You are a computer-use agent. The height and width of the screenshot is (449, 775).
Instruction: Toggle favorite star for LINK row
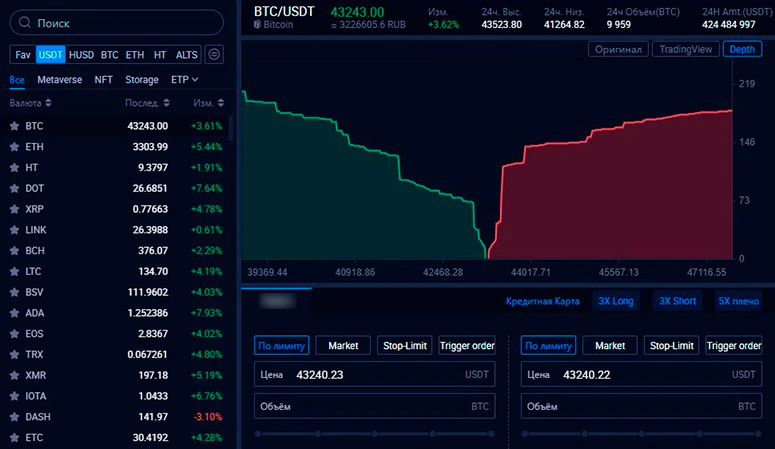tap(14, 230)
